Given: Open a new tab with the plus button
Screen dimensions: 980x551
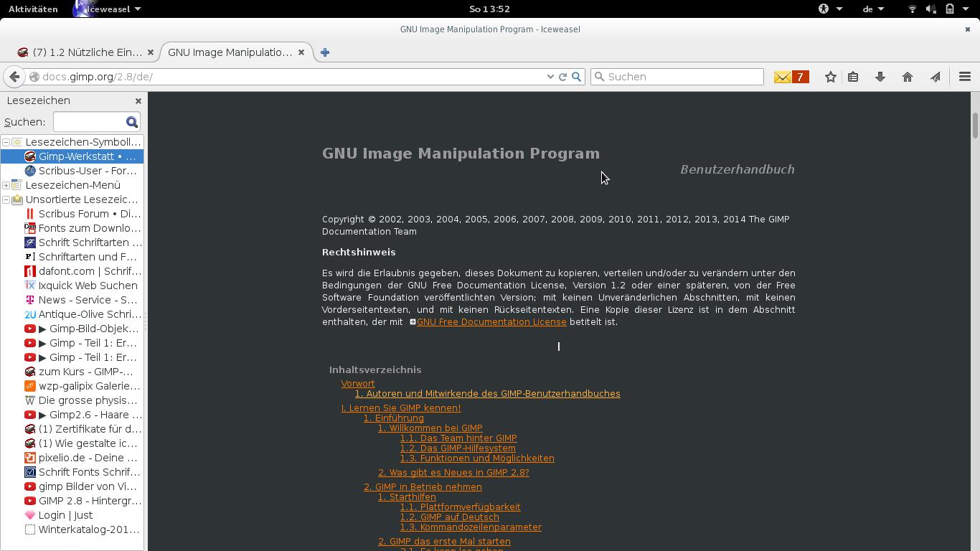Looking at the screenshot, I should pos(325,52).
